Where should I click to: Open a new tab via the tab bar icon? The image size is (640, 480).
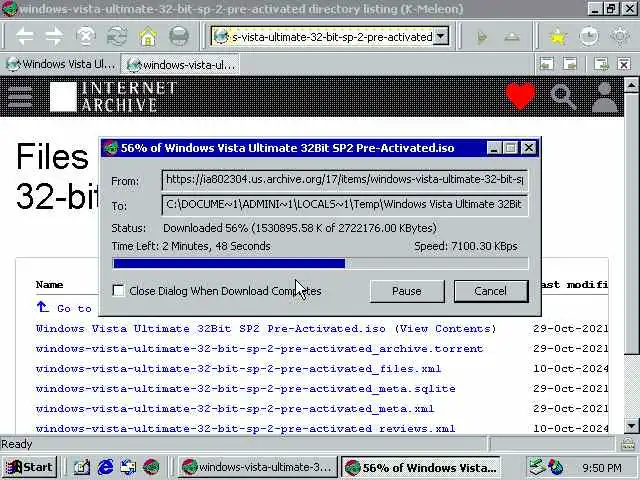[x=601, y=64]
